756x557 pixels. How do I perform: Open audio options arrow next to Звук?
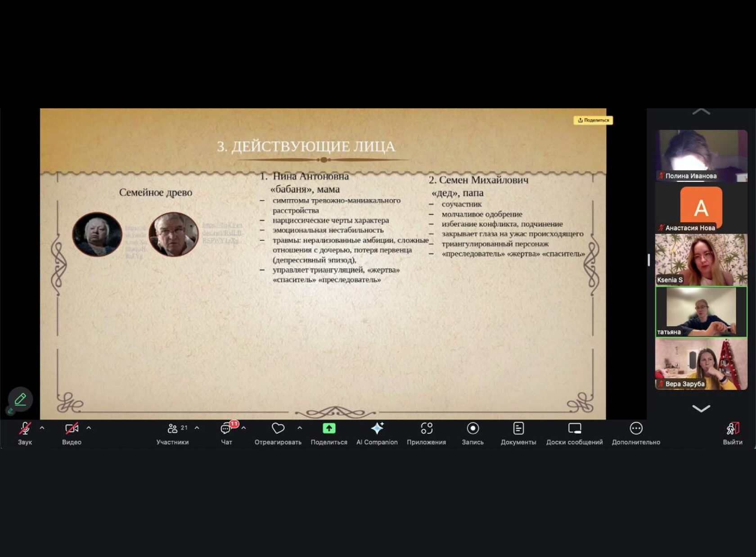42,428
